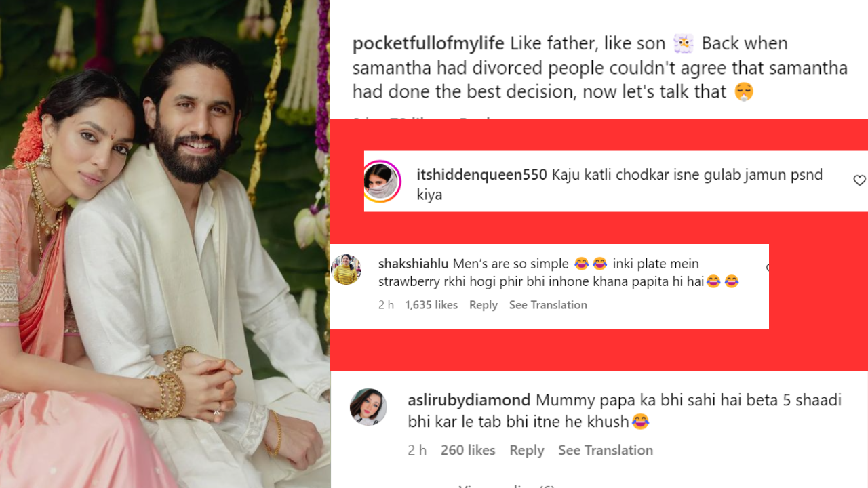Reply to aslirubydiamond's comment
The width and height of the screenshot is (868, 488).
[x=527, y=450]
